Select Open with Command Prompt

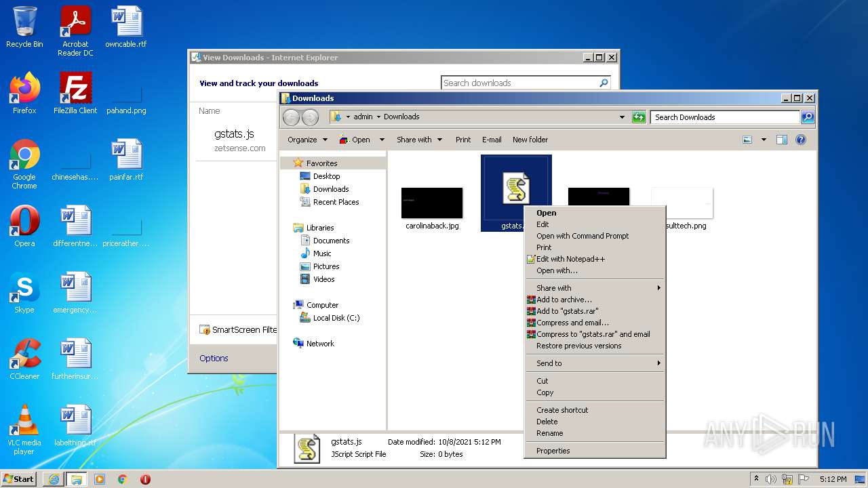[595, 236]
